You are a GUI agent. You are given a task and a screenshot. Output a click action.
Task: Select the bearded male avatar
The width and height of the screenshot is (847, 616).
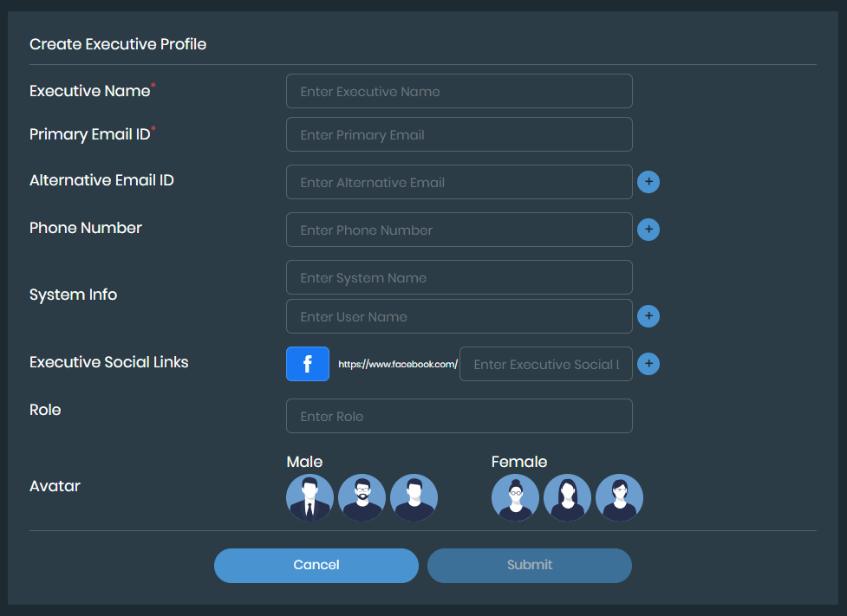[x=362, y=497]
